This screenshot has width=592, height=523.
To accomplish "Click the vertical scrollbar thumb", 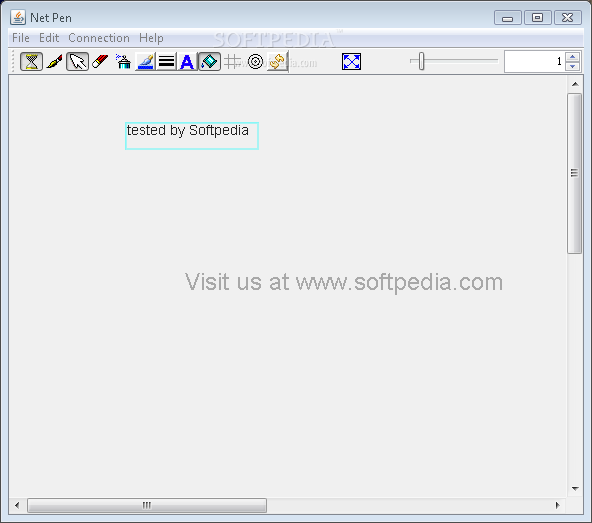I will pyautogui.click(x=575, y=173).
